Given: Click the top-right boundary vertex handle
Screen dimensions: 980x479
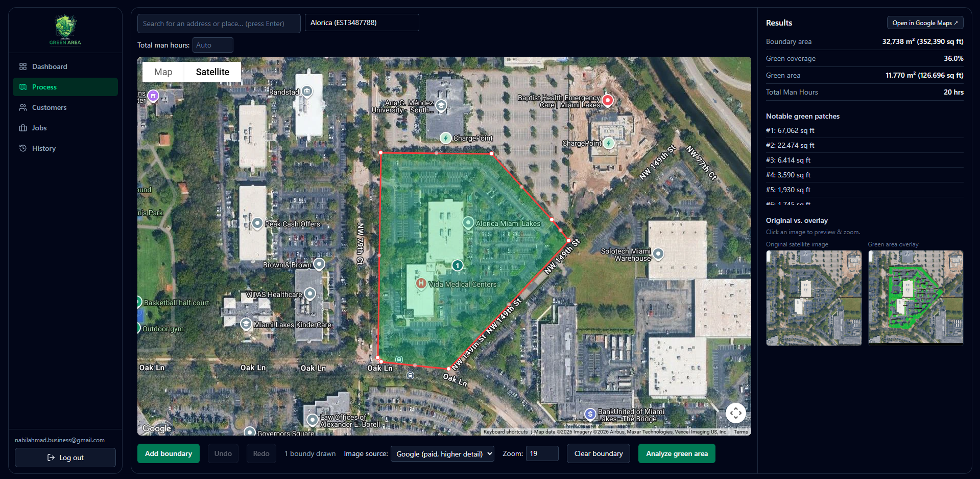Looking at the screenshot, I should click(492, 153).
